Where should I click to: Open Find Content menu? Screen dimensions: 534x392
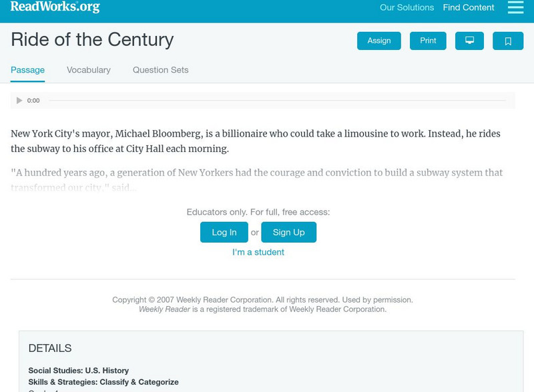click(x=469, y=8)
